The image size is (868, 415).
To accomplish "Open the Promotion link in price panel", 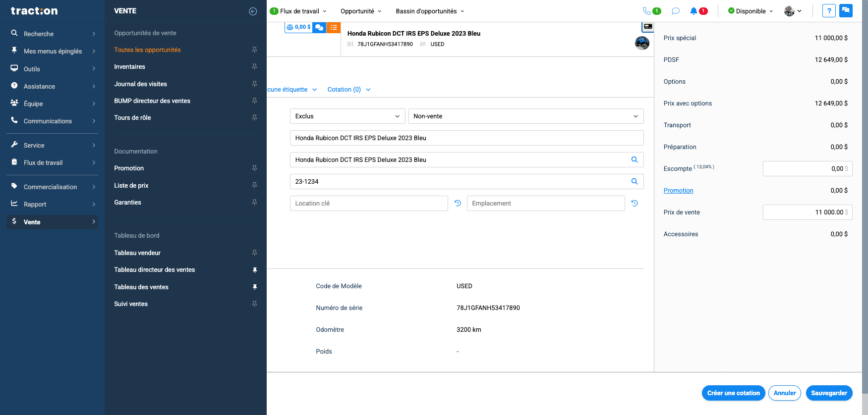I will tap(678, 191).
